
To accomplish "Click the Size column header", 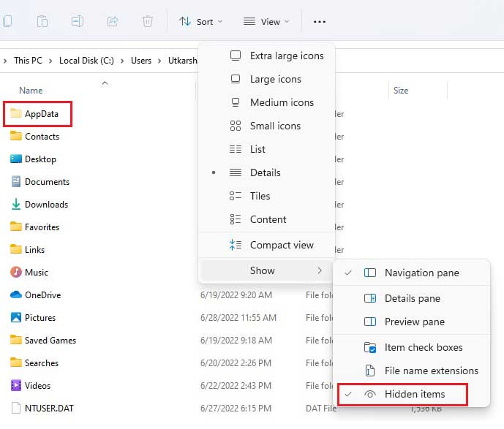I will pyautogui.click(x=401, y=91).
